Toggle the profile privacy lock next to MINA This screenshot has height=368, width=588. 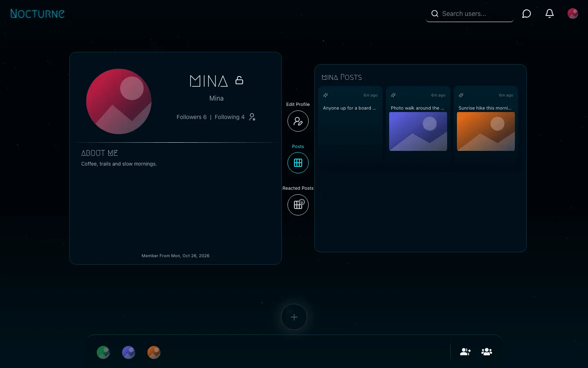pos(239,80)
